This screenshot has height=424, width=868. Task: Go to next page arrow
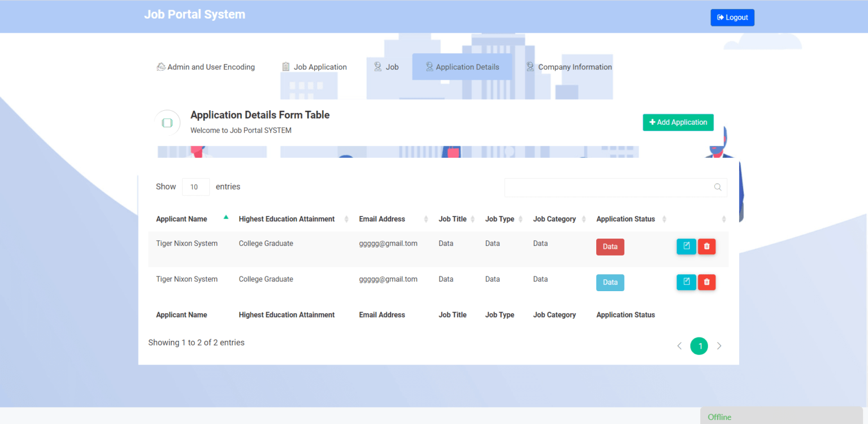pyautogui.click(x=719, y=346)
